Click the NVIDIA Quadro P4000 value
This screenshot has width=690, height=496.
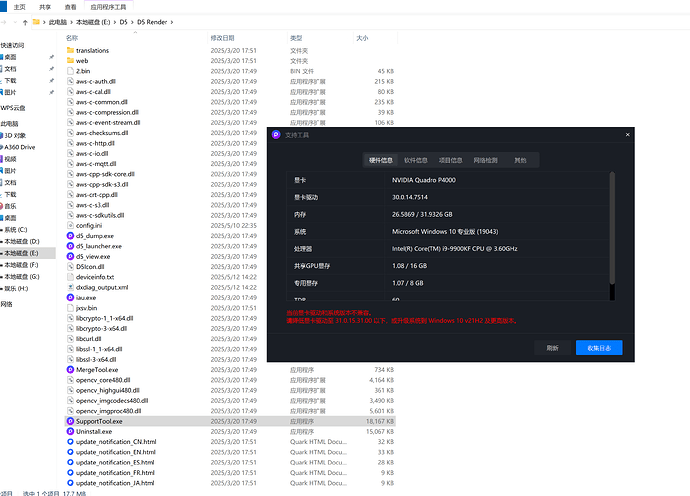[424, 180]
